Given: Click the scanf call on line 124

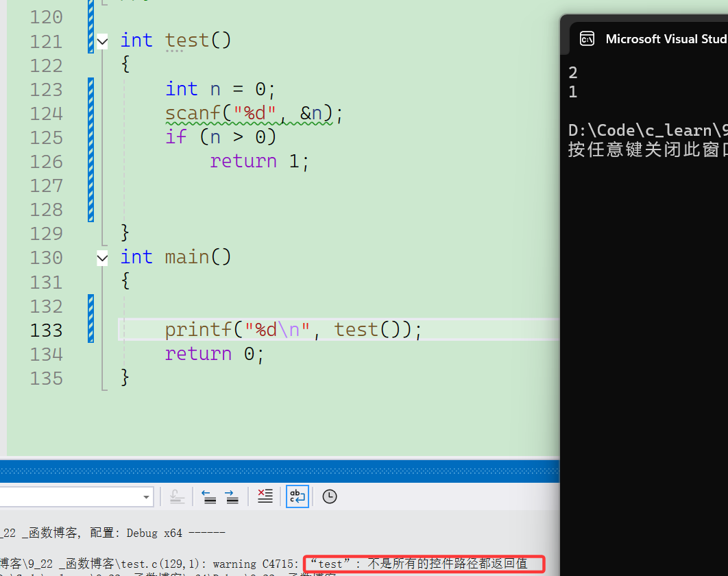Looking at the screenshot, I should coord(254,113).
